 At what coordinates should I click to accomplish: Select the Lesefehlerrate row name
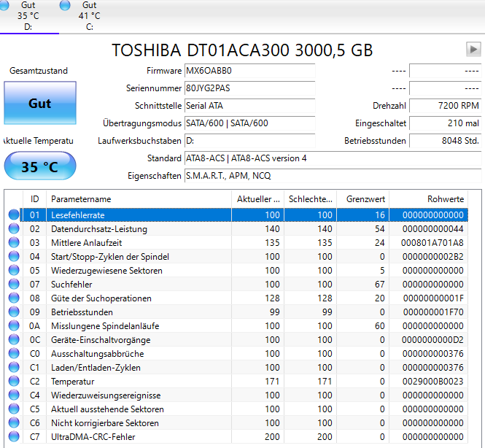coord(77,215)
